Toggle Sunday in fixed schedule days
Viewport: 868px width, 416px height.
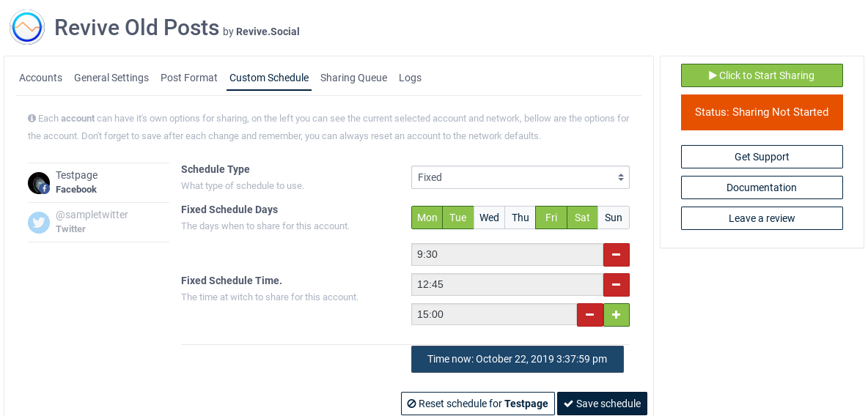[613, 218]
